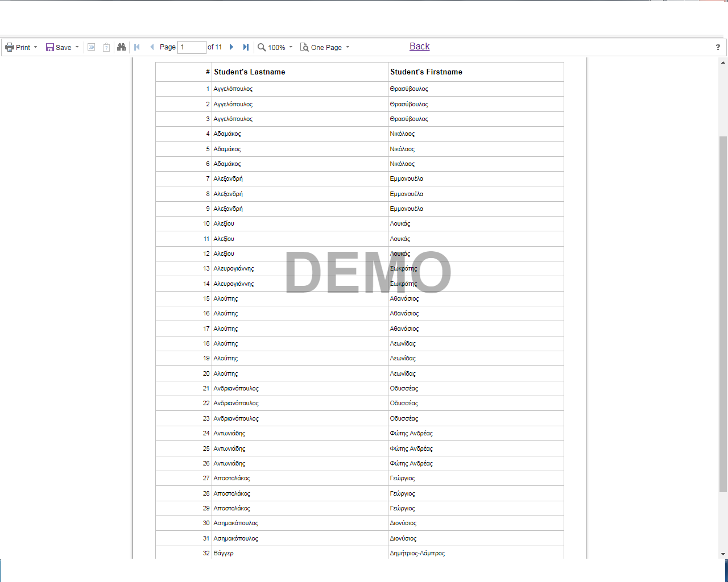Open the 100% zoom dropdown

pos(291,47)
